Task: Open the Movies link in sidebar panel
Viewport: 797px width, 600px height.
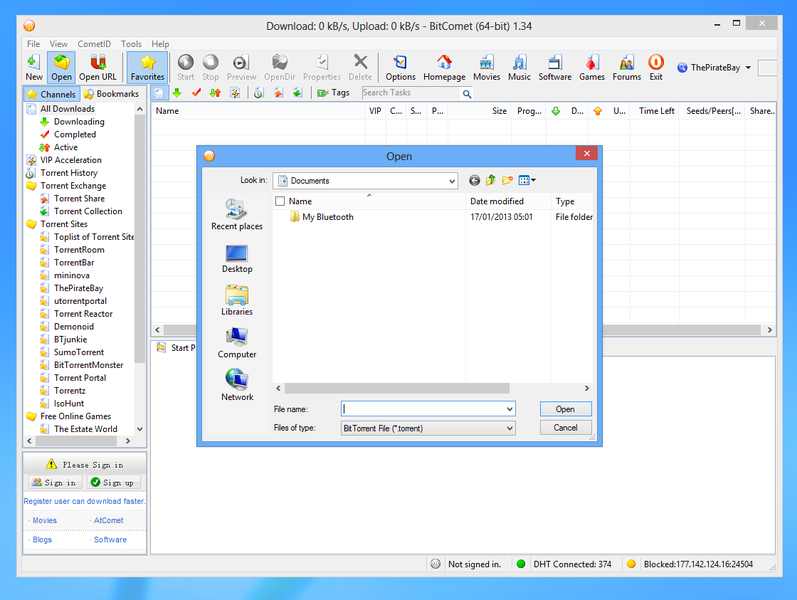Action: (44, 520)
